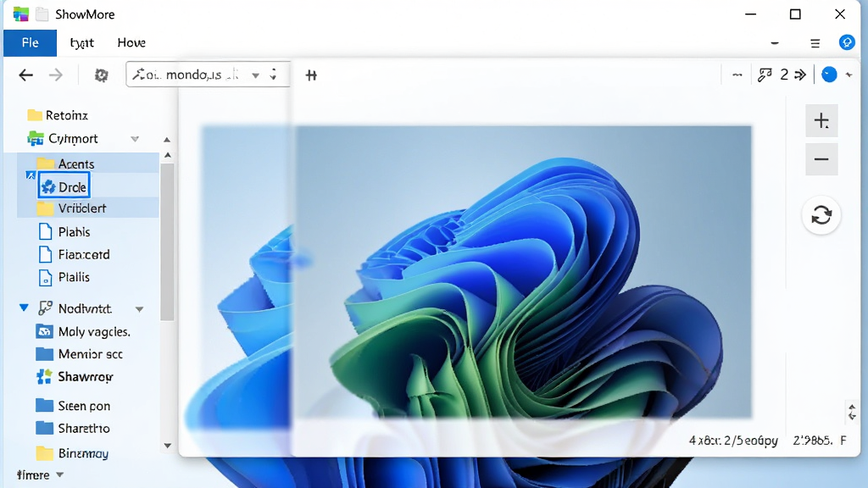
Task: Open Moly vagcles. item
Action: 83,331
